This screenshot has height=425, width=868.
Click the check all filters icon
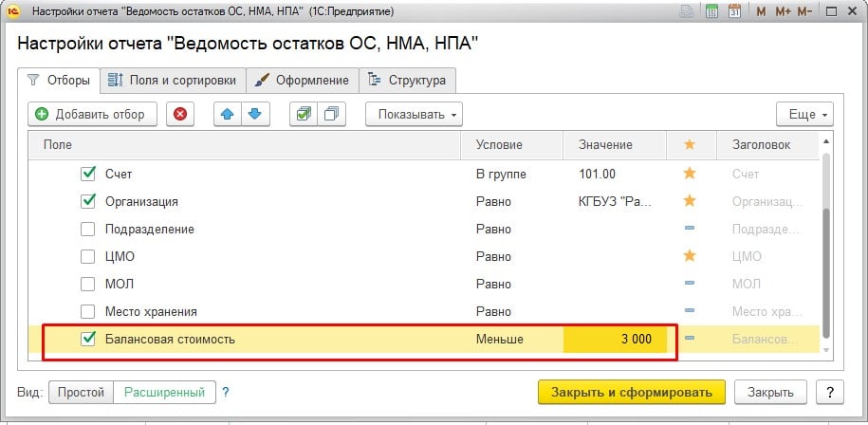click(304, 114)
